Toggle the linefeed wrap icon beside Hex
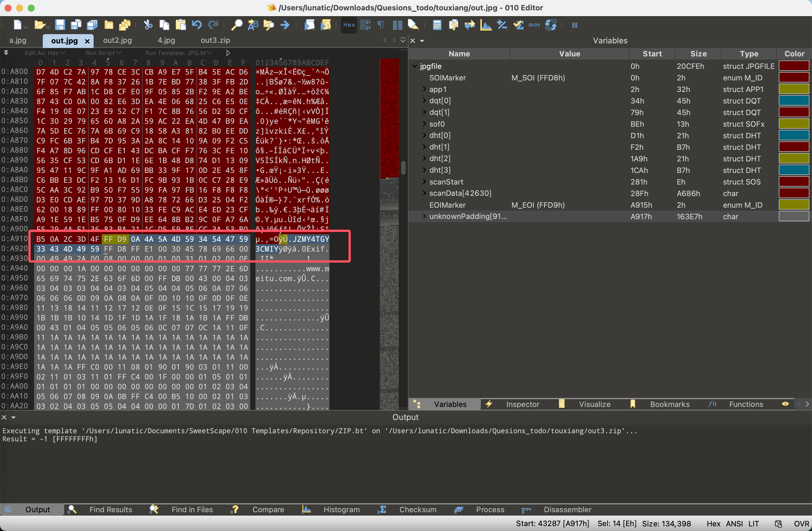The image size is (812, 531). 365,25
